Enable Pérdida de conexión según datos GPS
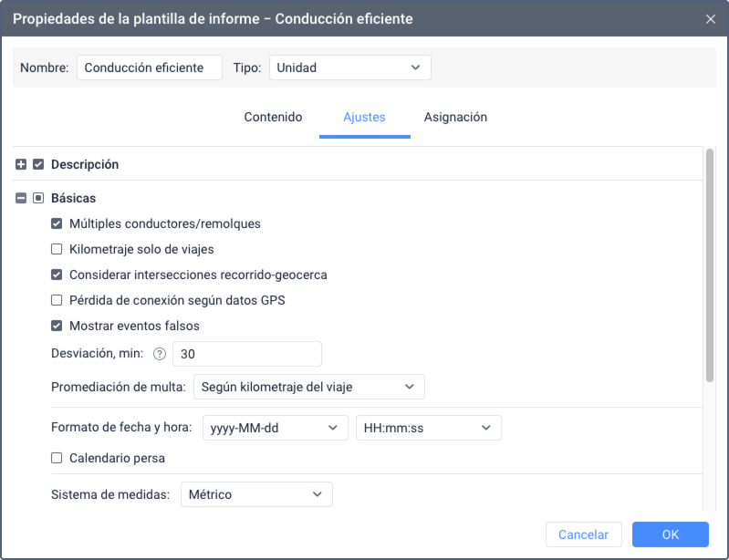Viewport: 729px width, 560px height. 57,300
